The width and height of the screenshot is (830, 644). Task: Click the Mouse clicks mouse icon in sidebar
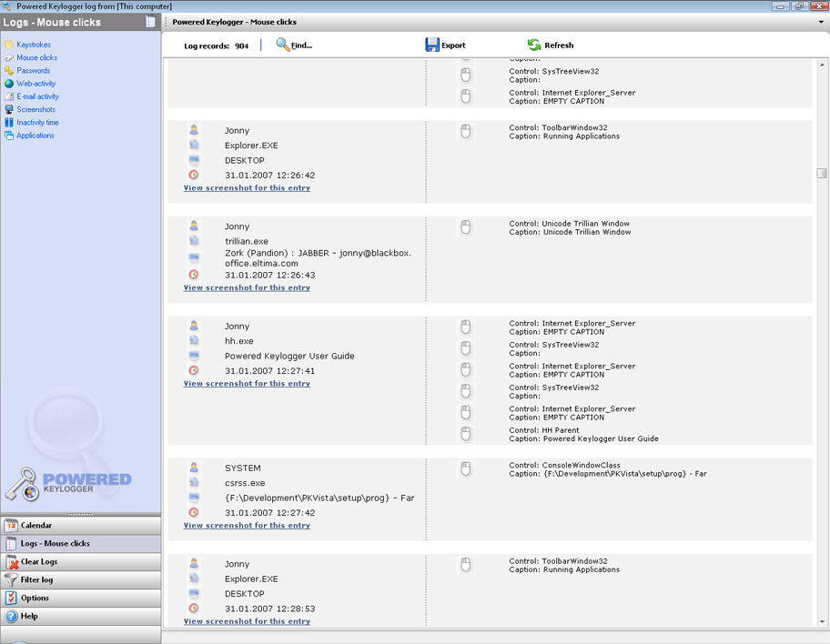[x=9, y=57]
